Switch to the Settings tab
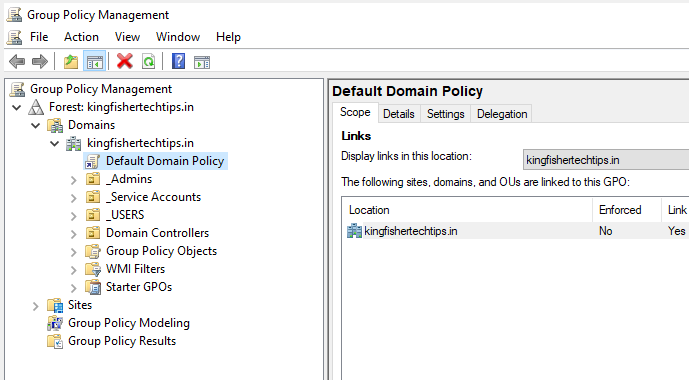This screenshot has height=380, width=689. tap(446, 114)
